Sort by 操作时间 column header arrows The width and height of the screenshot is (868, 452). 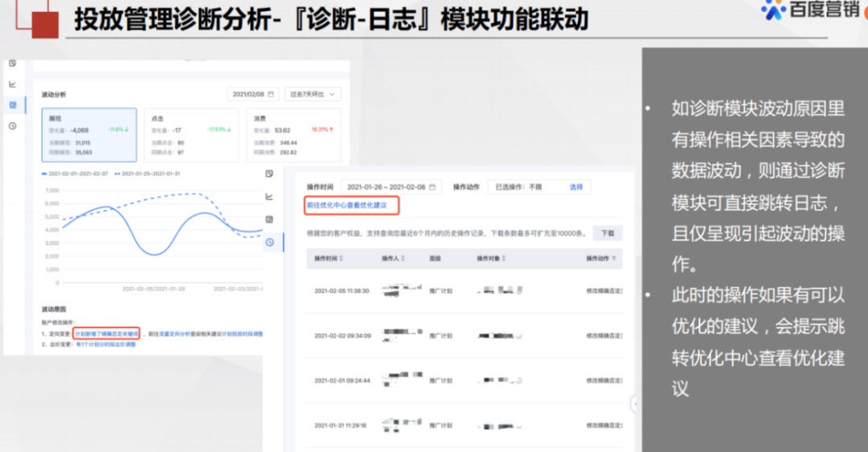pos(342,259)
